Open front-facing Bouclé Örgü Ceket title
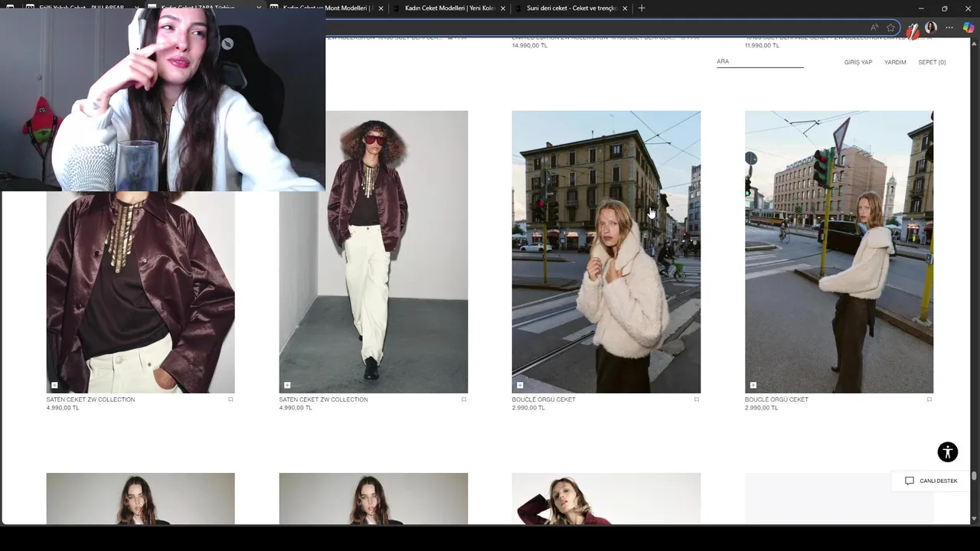 pyautogui.click(x=544, y=399)
